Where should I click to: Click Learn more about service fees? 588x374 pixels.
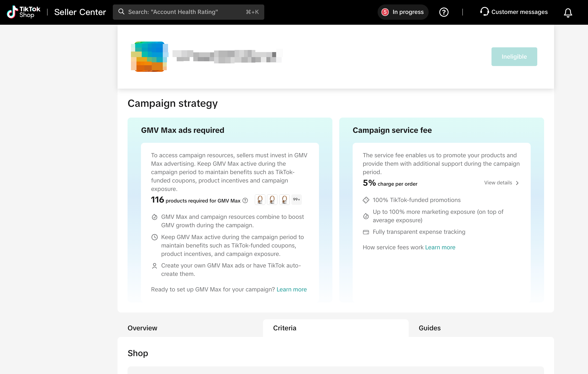(x=440, y=247)
